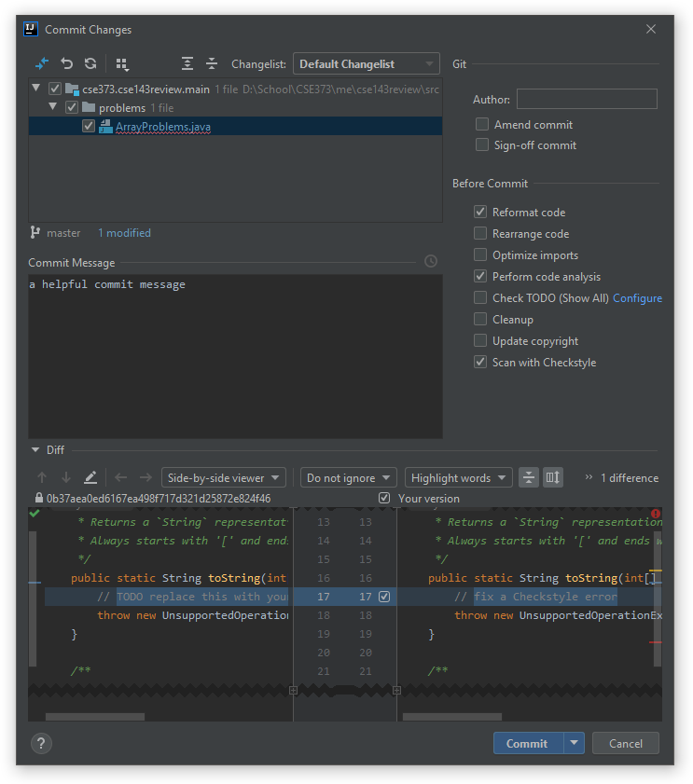The height and width of the screenshot is (784, 693).
Task: Click the compare previous file left arrow
Action: [x=120, y=477]
